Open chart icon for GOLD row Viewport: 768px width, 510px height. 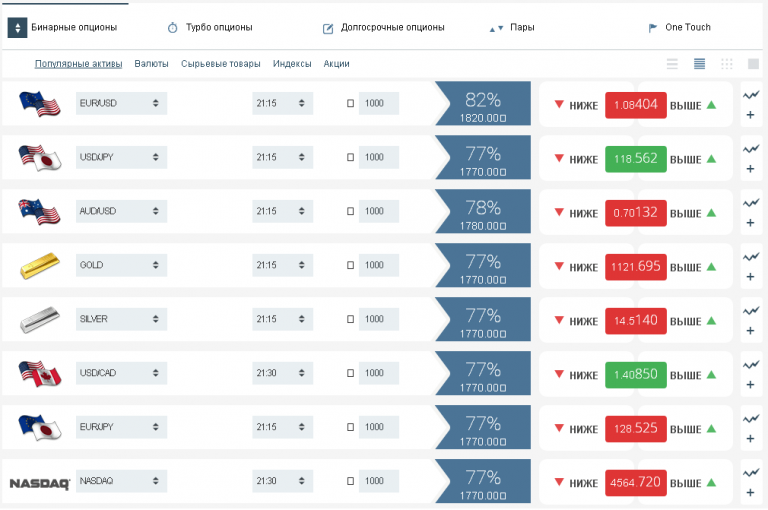pyautogui.click(x=750, y=257)
